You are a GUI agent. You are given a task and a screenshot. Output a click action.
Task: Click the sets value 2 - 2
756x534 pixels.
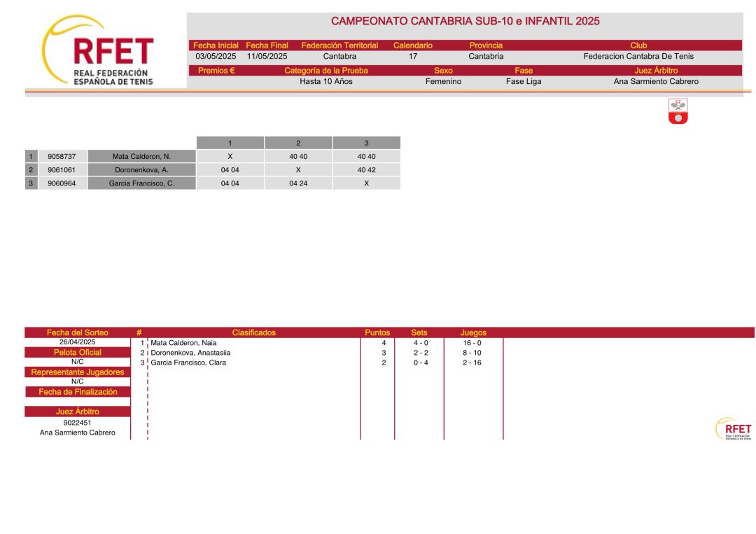tap(421, 353)
